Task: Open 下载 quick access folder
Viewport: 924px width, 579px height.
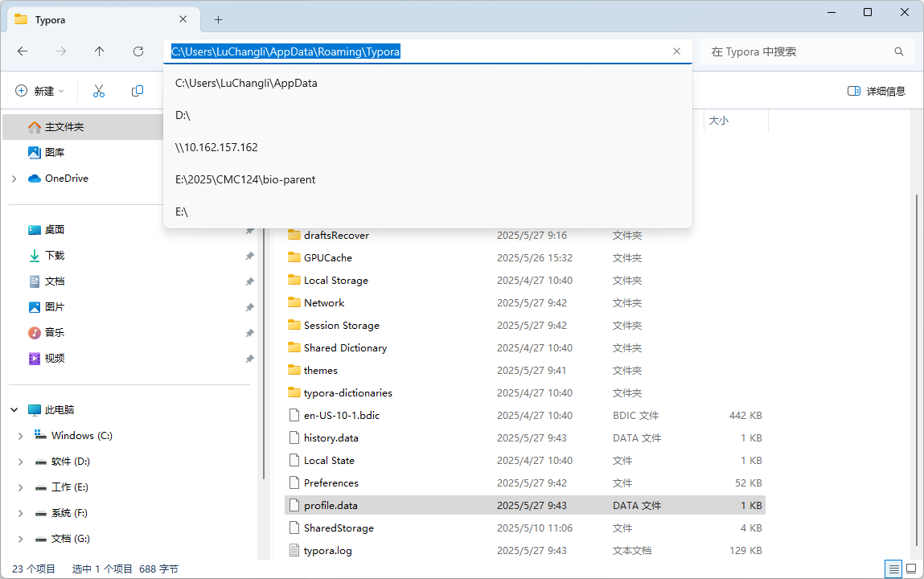Action: tap(55, 255)
